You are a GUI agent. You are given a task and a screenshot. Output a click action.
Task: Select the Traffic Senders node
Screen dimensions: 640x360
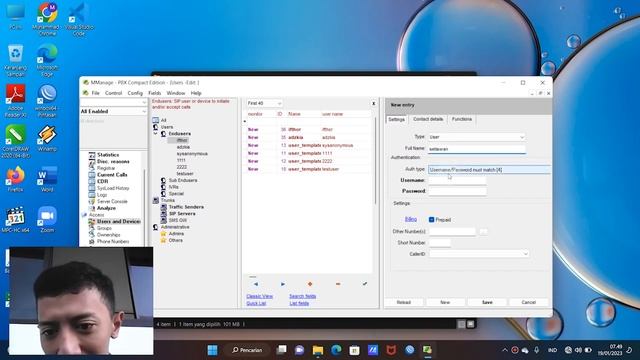click(186, 207)
